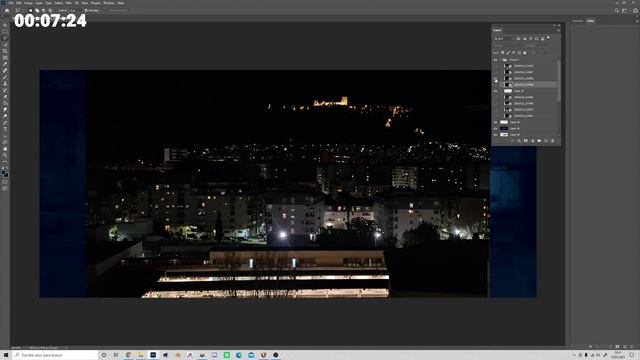Click Subtract from selection in options bar

click(43, 11)
